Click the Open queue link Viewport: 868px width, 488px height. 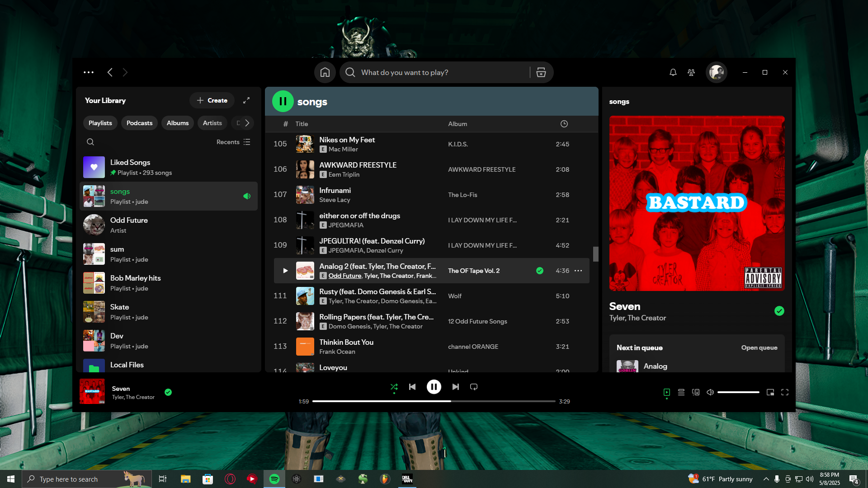coord(759,347)
